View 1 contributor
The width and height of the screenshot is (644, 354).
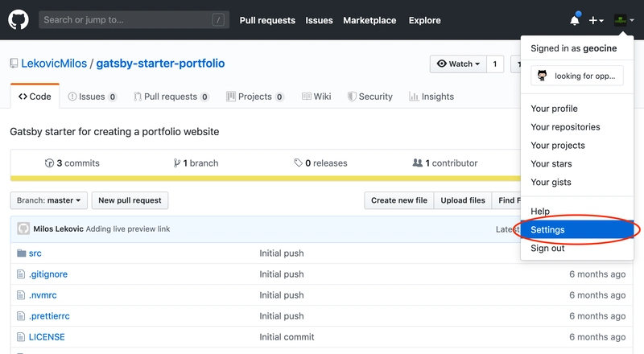tap(445, 163)
